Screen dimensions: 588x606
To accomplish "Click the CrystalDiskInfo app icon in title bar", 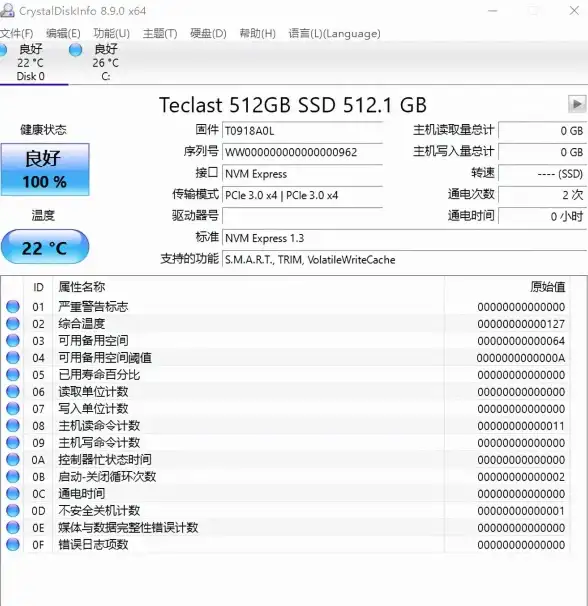I will tap(7, 10).
